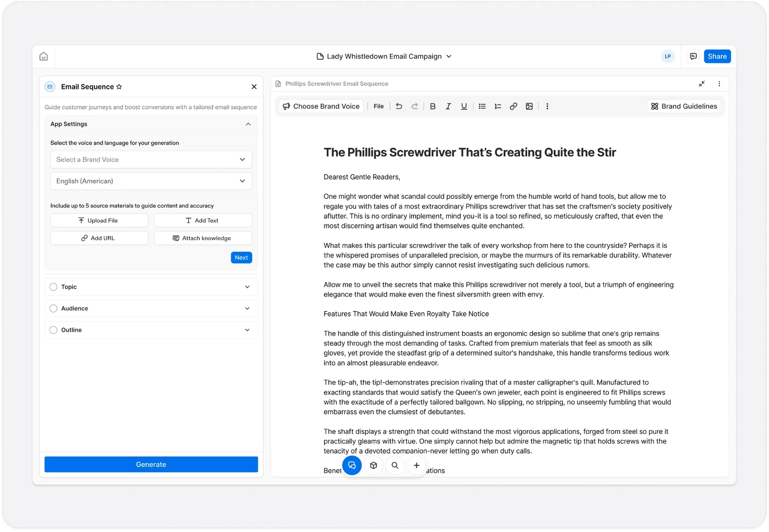Open the File menu
The height and width of the screenshot is (532, 769).
coord(379,106)
